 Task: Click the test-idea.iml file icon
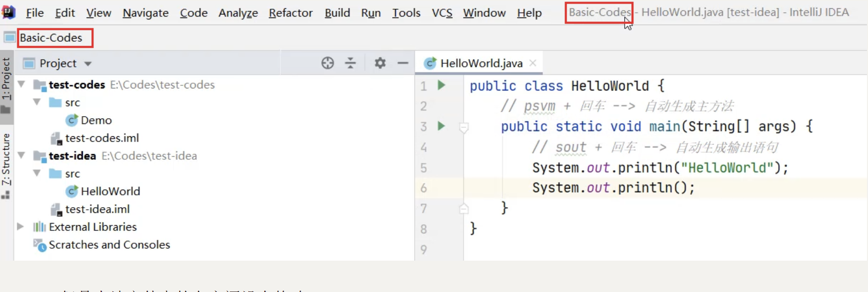point(56,209)
